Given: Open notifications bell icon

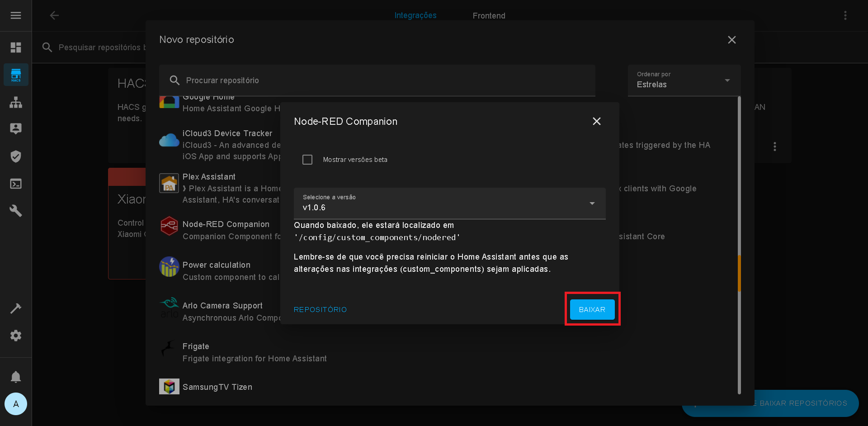Looking at the screenshot, I should point(16,377).
